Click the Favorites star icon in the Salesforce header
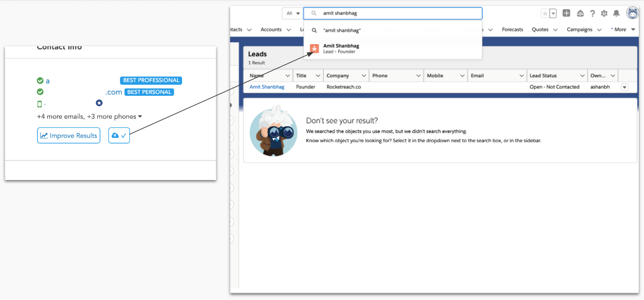The height and width of the screenshot is (300, 644). click(x=545, y=13)
